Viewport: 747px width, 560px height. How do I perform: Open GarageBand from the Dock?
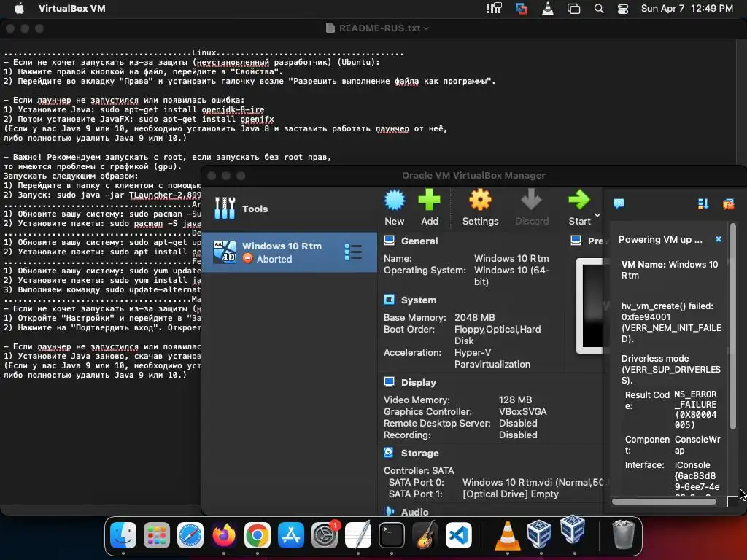click(425, 535)
